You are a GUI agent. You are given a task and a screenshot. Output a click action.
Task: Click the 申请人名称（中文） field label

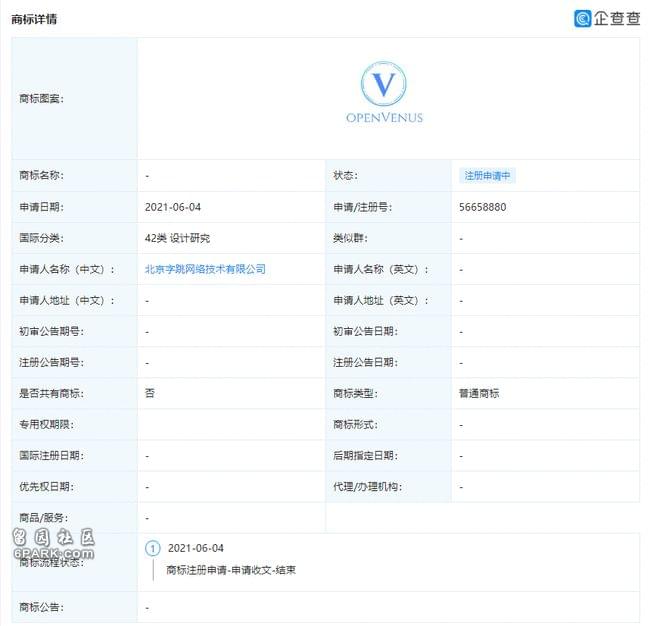pyautogui.click(x=67, y=269)
